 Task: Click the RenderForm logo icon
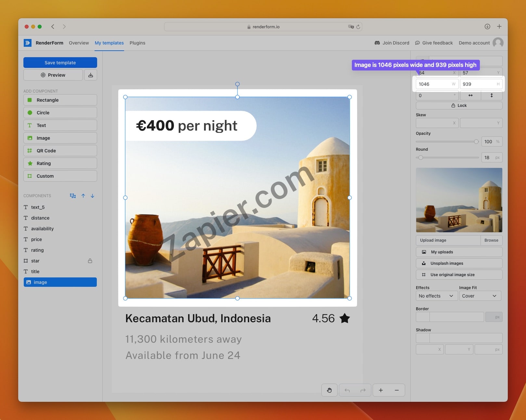tap(28, 43)
